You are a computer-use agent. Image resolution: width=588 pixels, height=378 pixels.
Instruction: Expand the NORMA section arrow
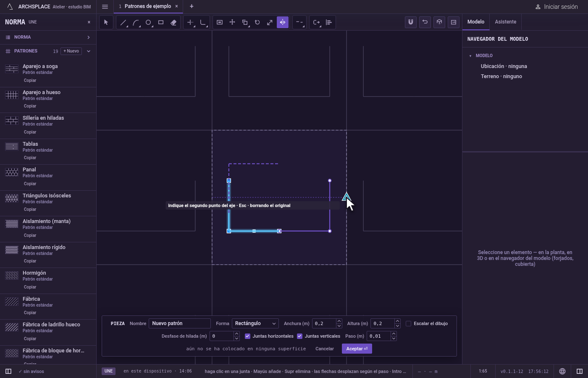89,37
